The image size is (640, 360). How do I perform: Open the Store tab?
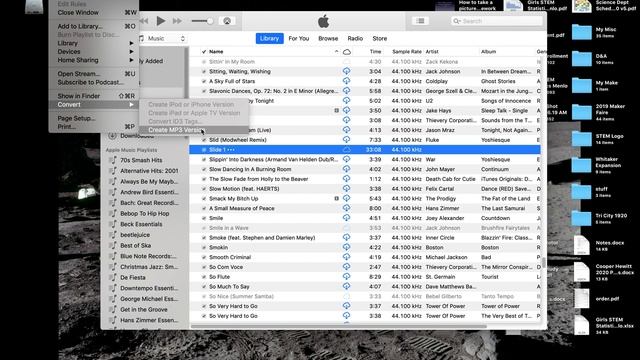pyautogui.click(x=380, y=38)
